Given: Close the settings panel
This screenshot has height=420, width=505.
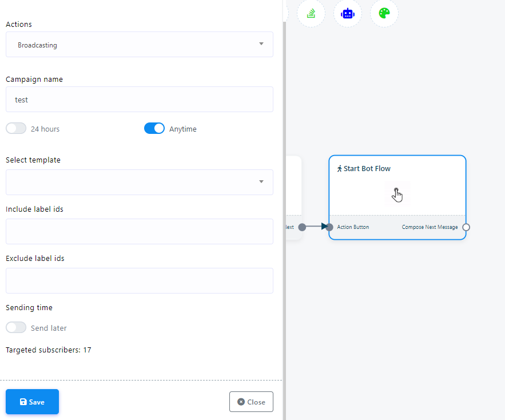Looking at the screenshot, I should pos(251,402).
